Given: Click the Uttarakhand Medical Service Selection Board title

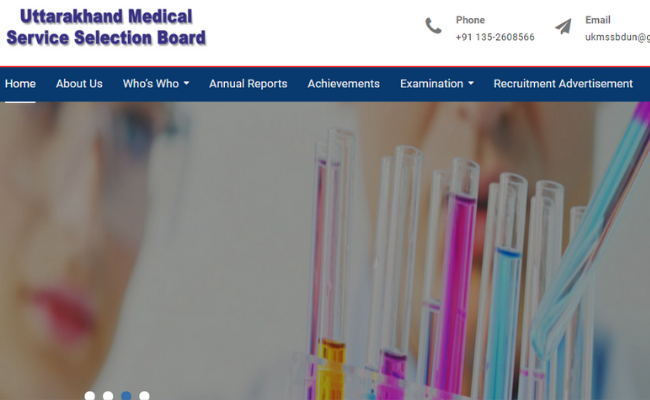Looking at the screenshot, I should coord(106,27).
